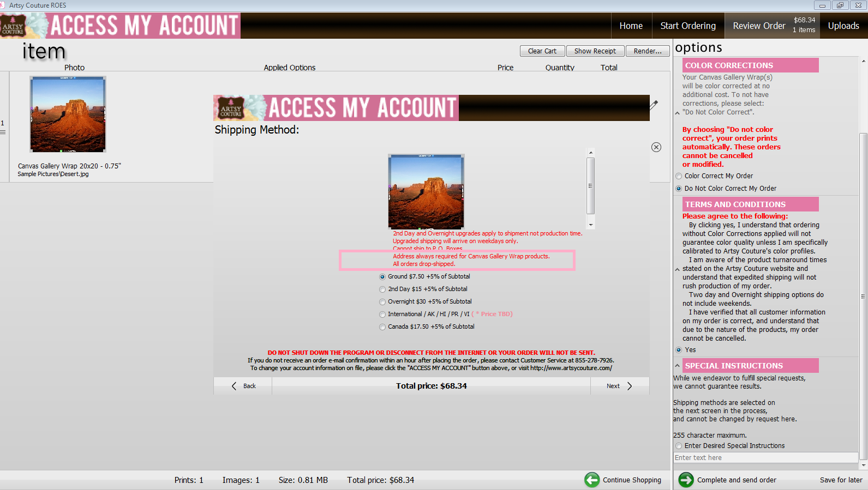This screenshot has width=868, height=490.
Task: Collapse the Special Instructions section arrow
Action: point(678,366)
